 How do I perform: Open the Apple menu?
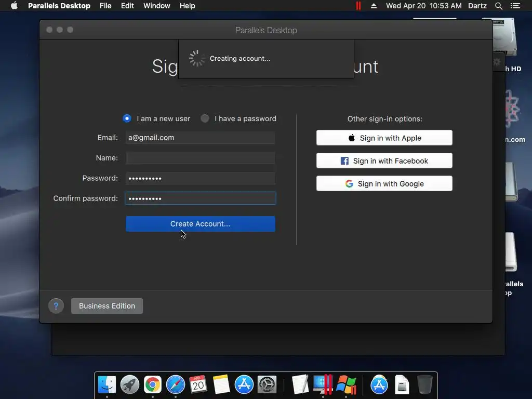(x=14, y=6)
